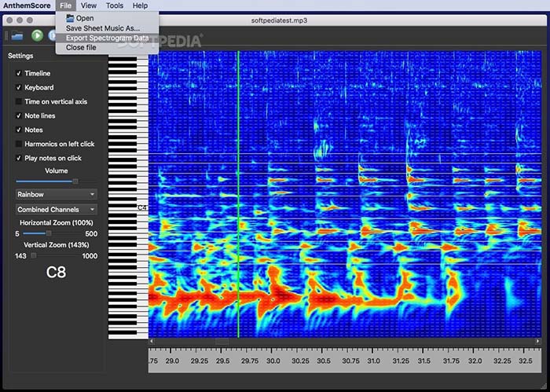Click the 29.75 timeline label

[249, 361]
